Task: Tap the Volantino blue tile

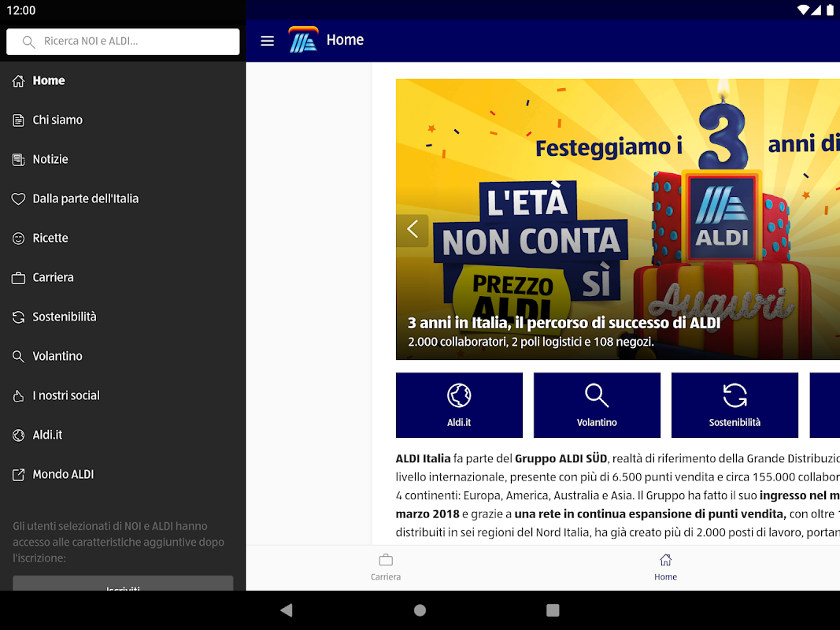Action: [x=597, y=405]
